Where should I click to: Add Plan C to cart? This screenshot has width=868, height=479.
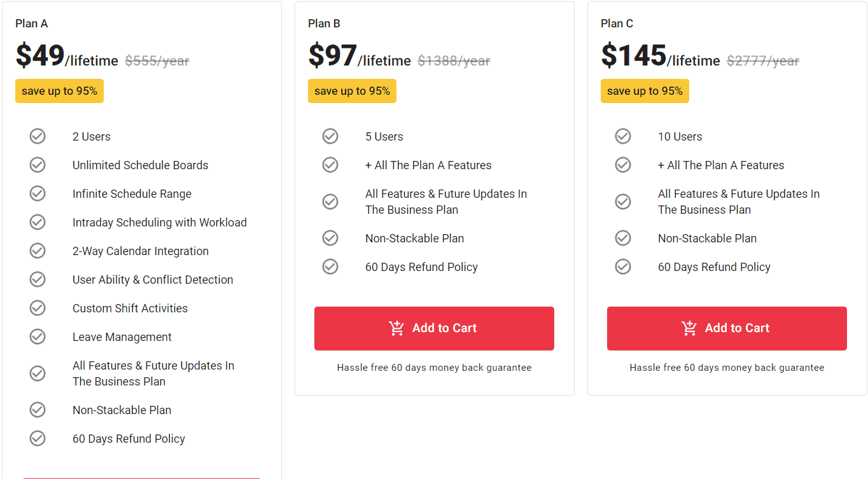point(727,328)
